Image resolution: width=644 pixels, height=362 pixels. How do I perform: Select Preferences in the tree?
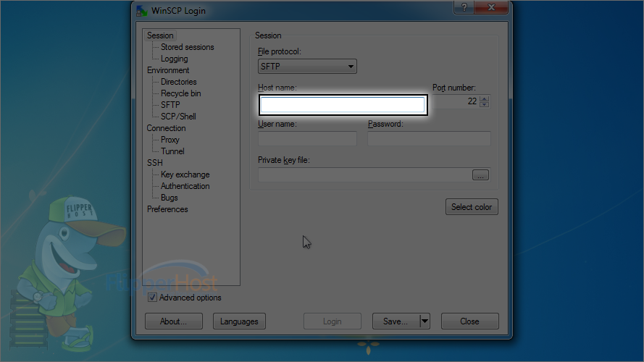point(167,209)
